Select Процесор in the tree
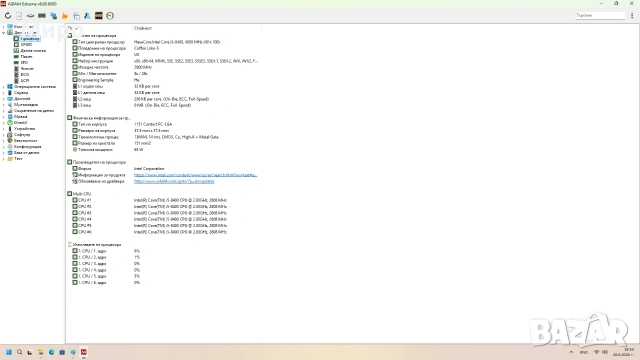Viewport: 640px width, 360px height. [x=30, y=39]
